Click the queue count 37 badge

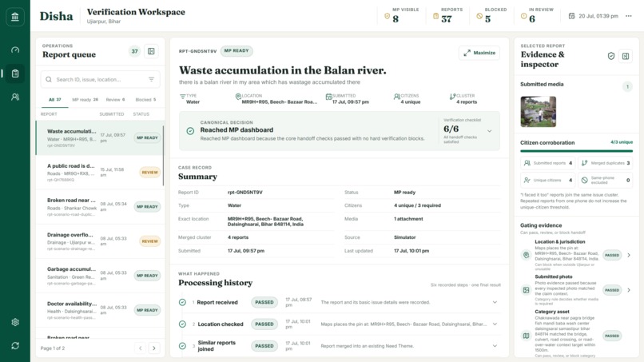(x=134, y=51)
